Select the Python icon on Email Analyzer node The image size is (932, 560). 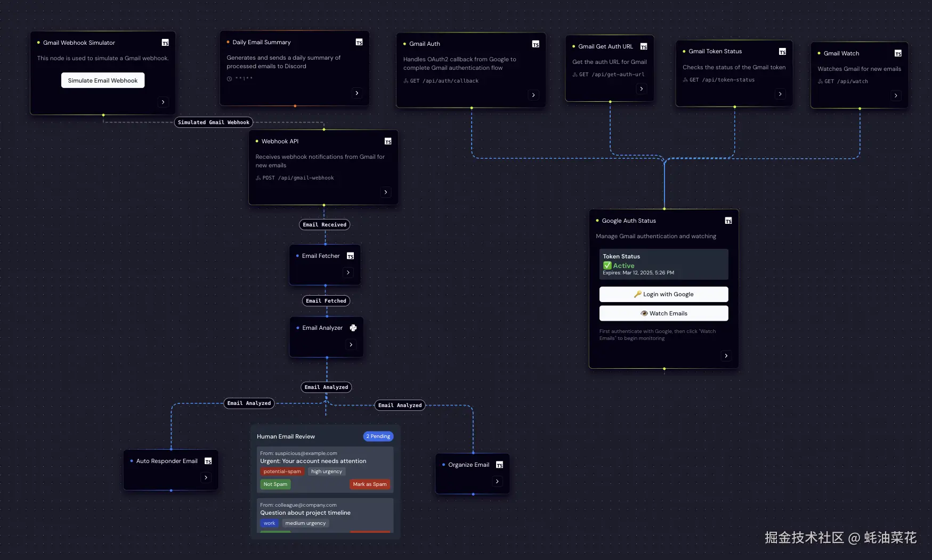tap(353, 328)
